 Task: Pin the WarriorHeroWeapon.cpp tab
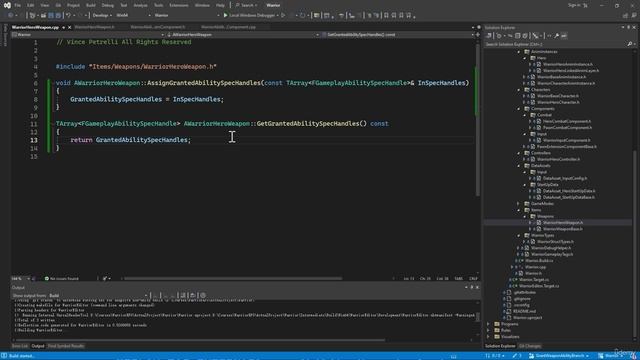[x=63, y=27]
